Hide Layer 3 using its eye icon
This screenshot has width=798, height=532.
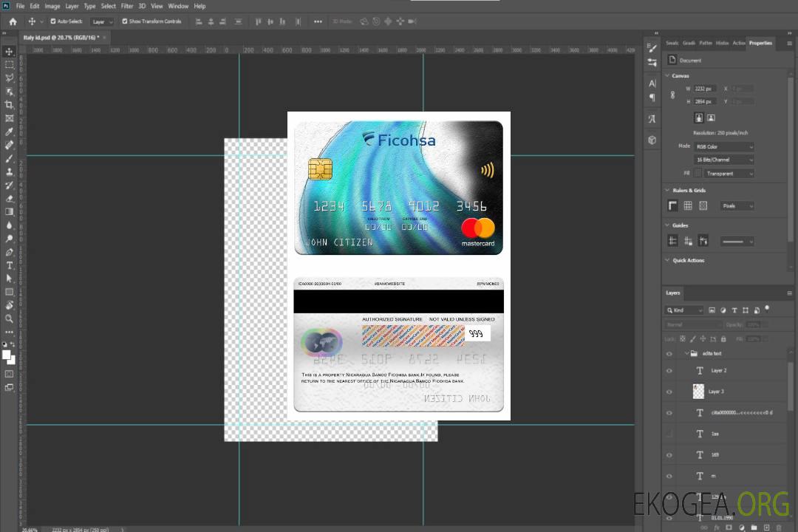point(669,392)
